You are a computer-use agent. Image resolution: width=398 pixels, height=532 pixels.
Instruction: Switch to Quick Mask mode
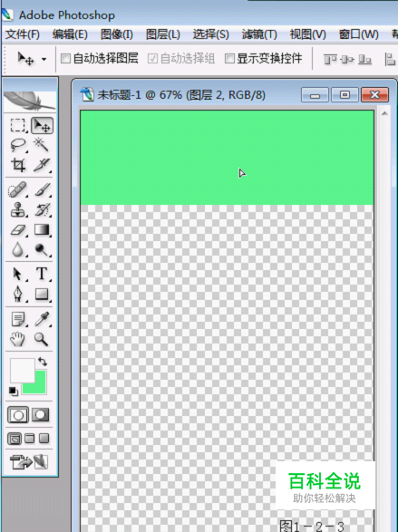(x=41, y=414)
